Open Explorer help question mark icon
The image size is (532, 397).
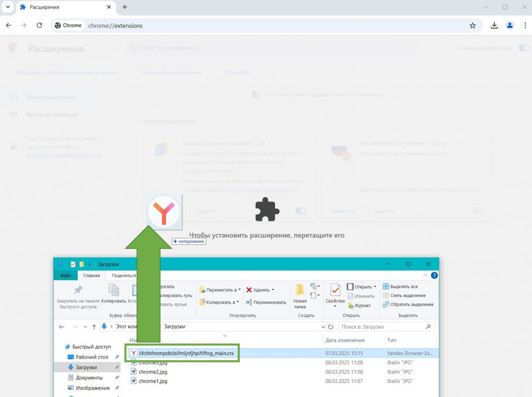click(x=434, y=275)
